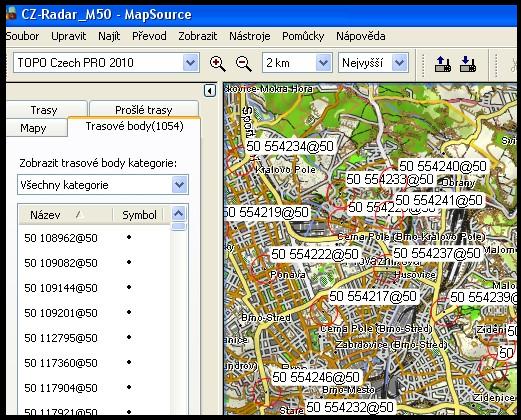Open the Pomůcky menu
The height and width of the screenshot is (420, 521).
pyautogui.click(x=303, y=36)
